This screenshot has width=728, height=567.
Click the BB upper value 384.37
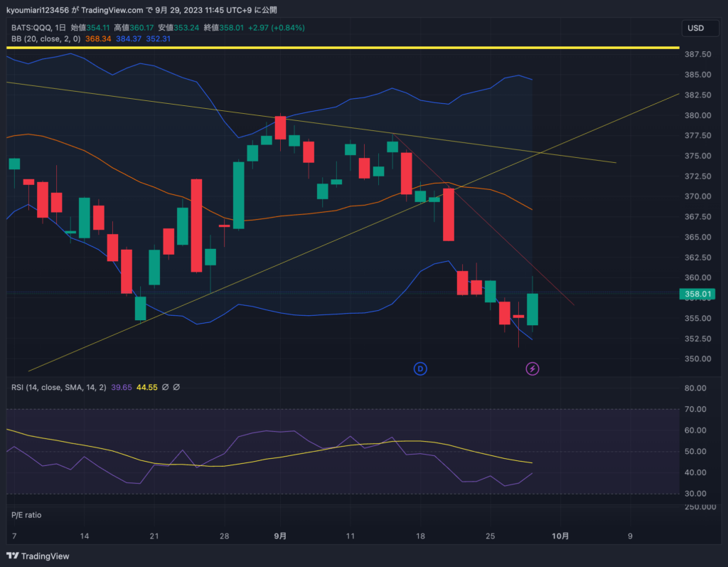click(129, 39)
